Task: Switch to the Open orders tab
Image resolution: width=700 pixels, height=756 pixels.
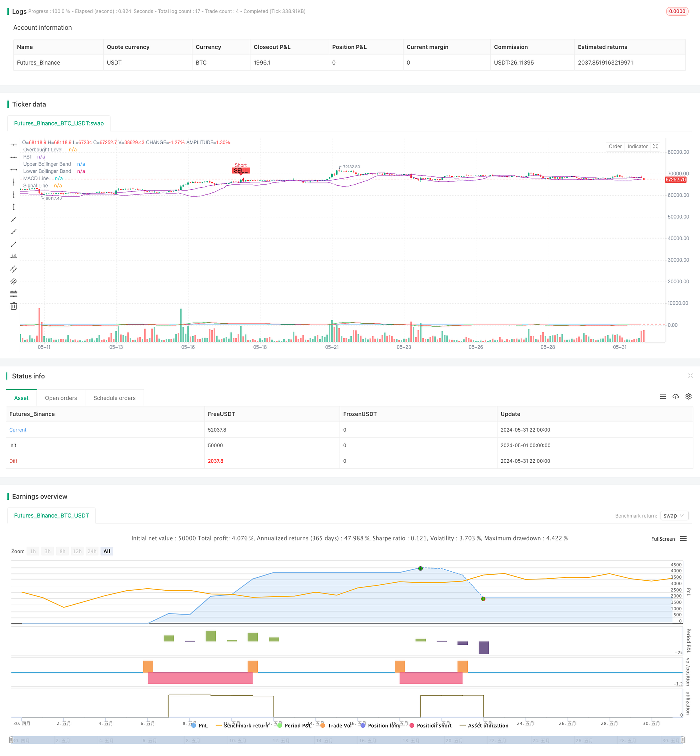Action: (x=61, y=398)
